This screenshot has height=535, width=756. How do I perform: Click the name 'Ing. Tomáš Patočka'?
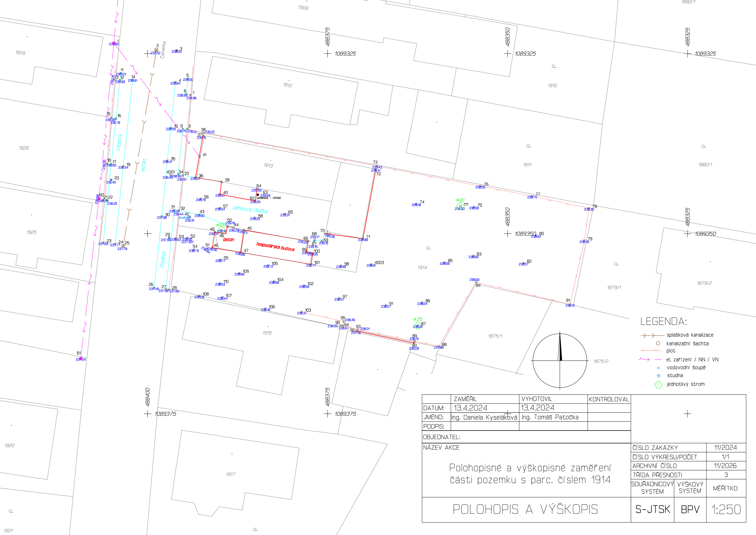point(550,417)
